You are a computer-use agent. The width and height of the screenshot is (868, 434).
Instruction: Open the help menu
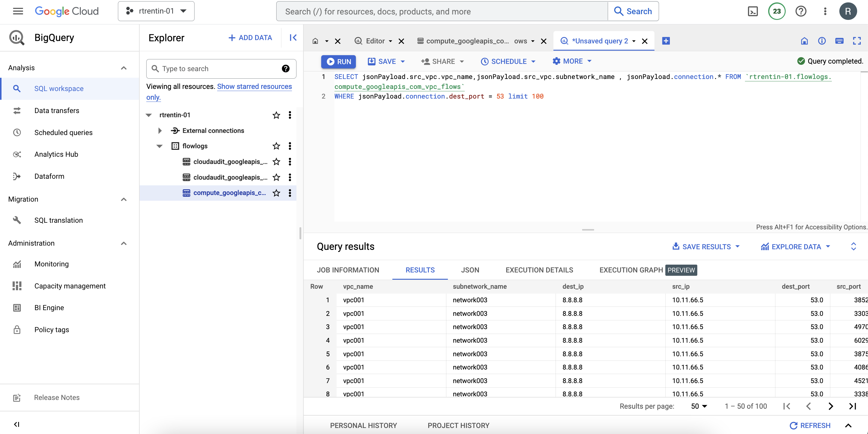801,11
